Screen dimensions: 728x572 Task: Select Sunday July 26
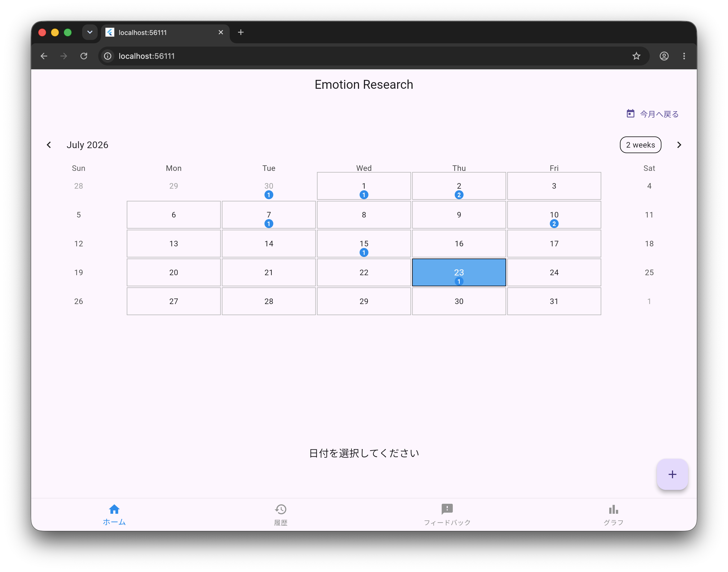[x=78, y=301]
